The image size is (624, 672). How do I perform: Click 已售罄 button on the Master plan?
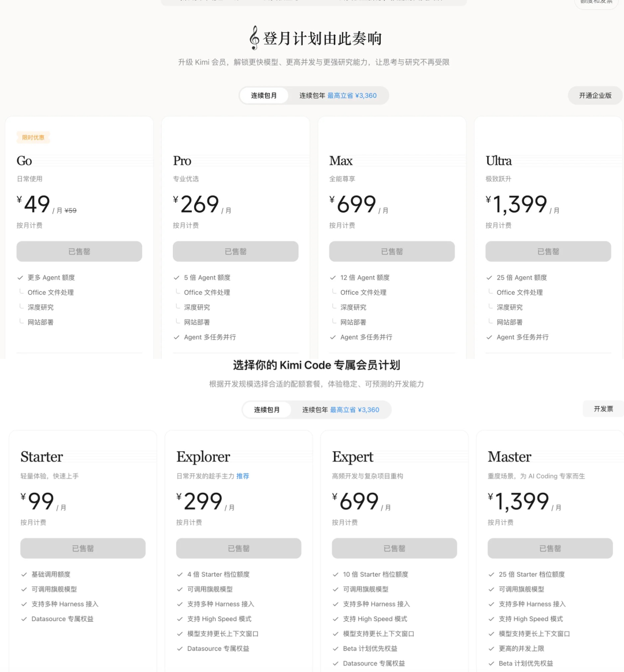[550, 548]
